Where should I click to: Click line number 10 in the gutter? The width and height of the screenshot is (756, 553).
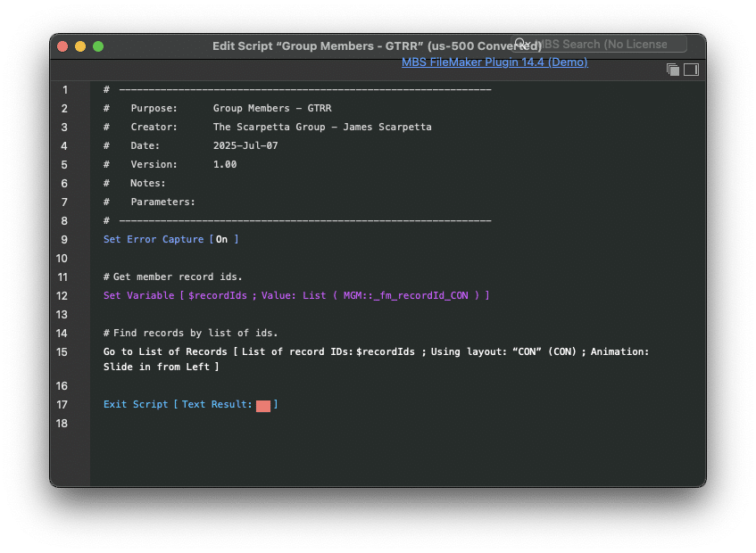point(62,258)
